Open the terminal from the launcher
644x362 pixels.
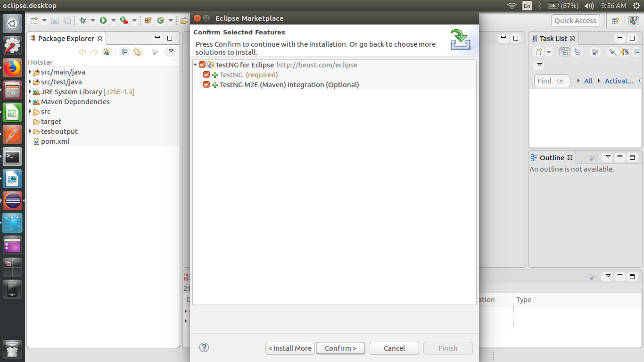12,157
